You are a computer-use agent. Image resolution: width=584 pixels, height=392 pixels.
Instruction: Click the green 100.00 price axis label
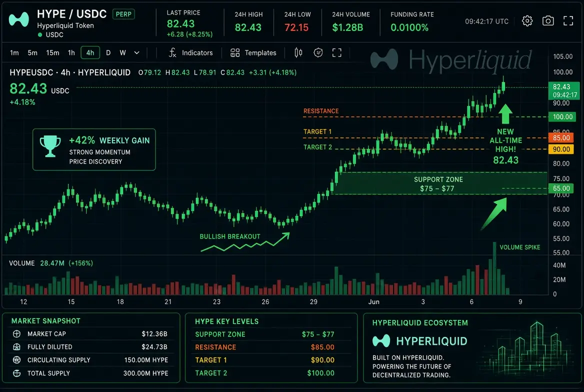[x=562, y=116]
